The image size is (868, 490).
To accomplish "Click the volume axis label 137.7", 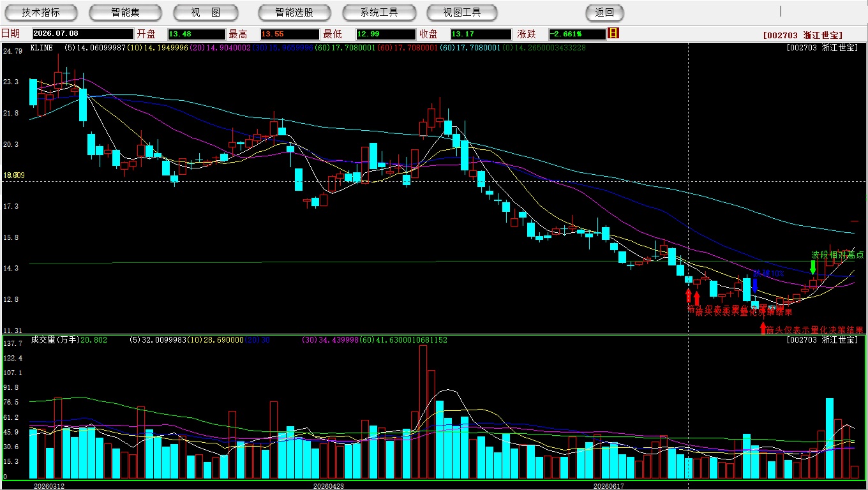I will tap(12, 343).
